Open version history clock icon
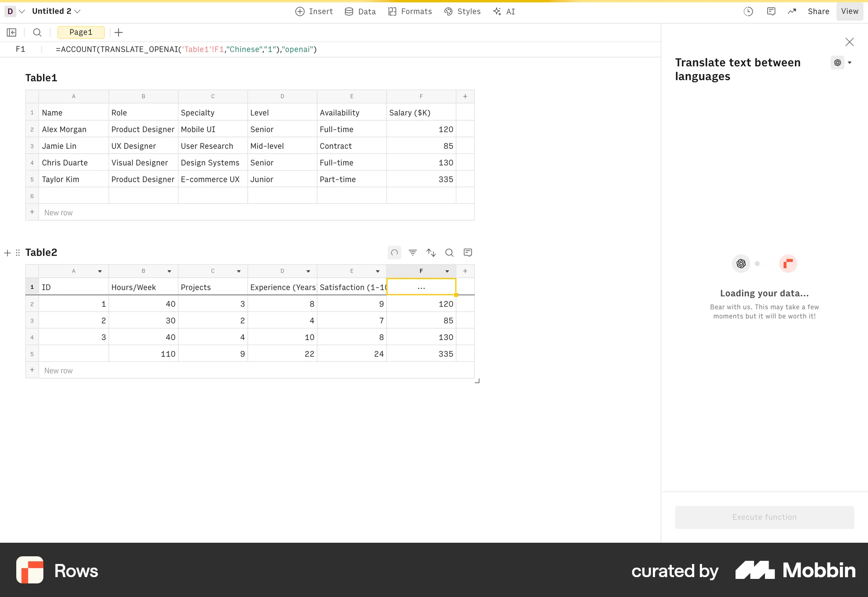The height and width of the screenshot is (597, 868). pyautogui.click(x=748, y=11)
